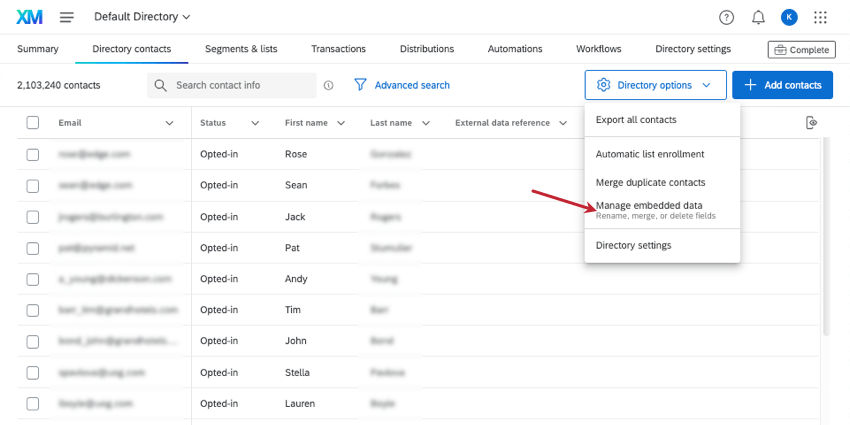The width and height of the screenshot is (850, 425).
Task: Click the column chooser icon
Action: click(812, 123)
